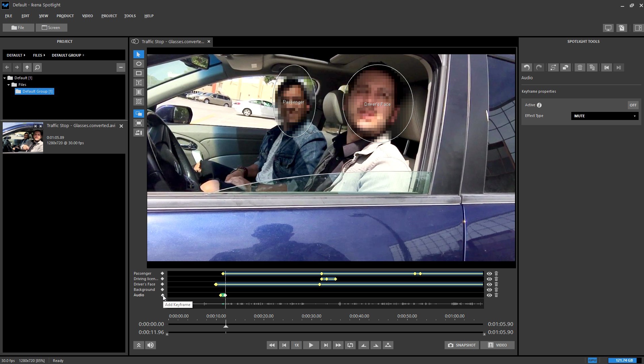Open the Effect Type MUTE dropdown

(605, 116)
